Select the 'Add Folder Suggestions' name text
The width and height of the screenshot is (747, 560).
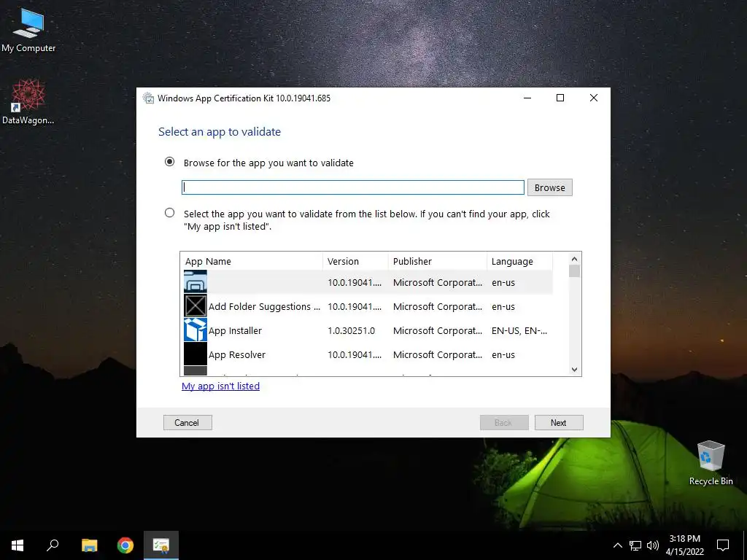pos(264,307)
